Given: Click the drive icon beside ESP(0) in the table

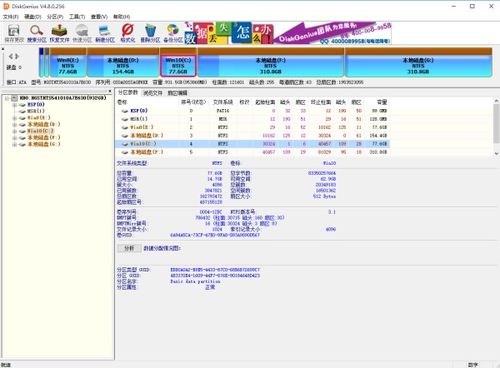Looking at the screenshot, I should click(x=125, y=111).
